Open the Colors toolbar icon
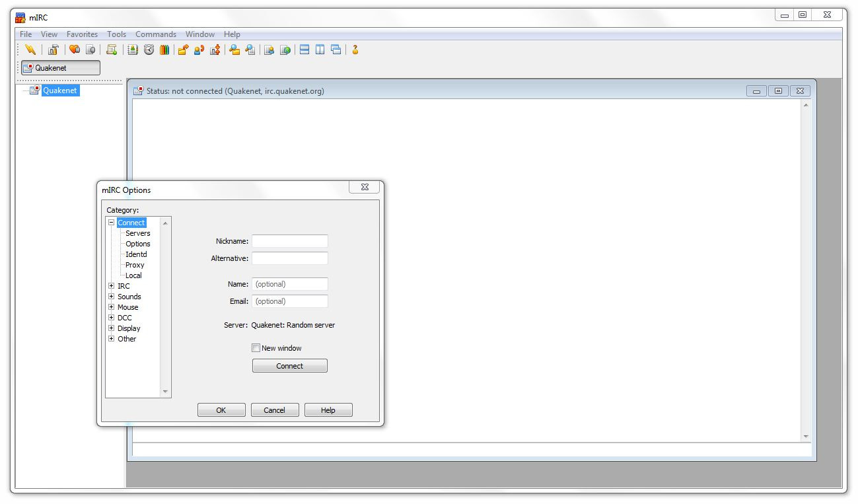This screenshot has height=504, width=858. pyautogui.click(x=164, y=50)
